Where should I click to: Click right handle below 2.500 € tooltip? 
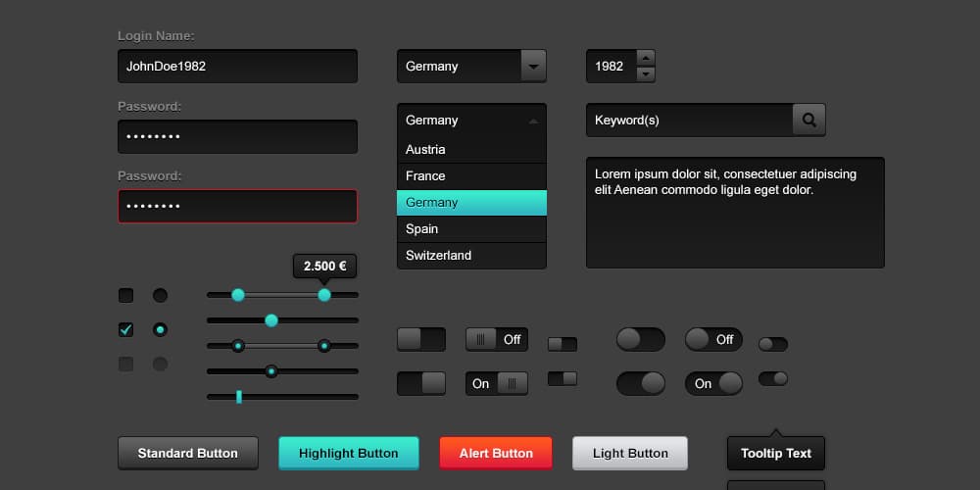click(324, 295)
